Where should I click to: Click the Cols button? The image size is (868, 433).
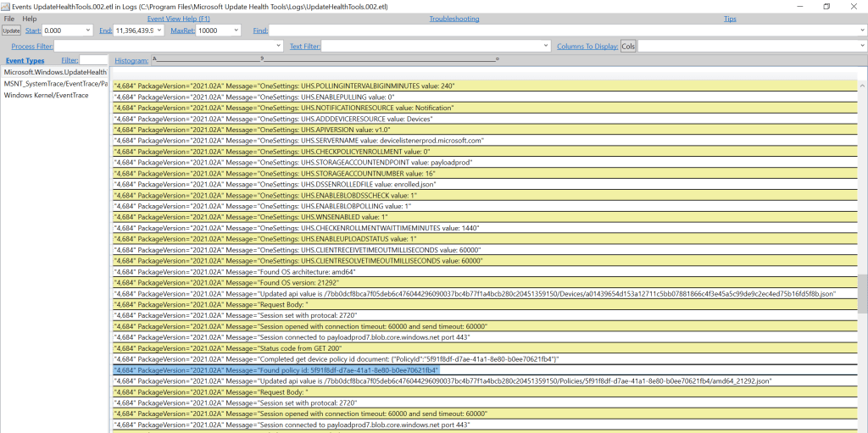point(628,46)
